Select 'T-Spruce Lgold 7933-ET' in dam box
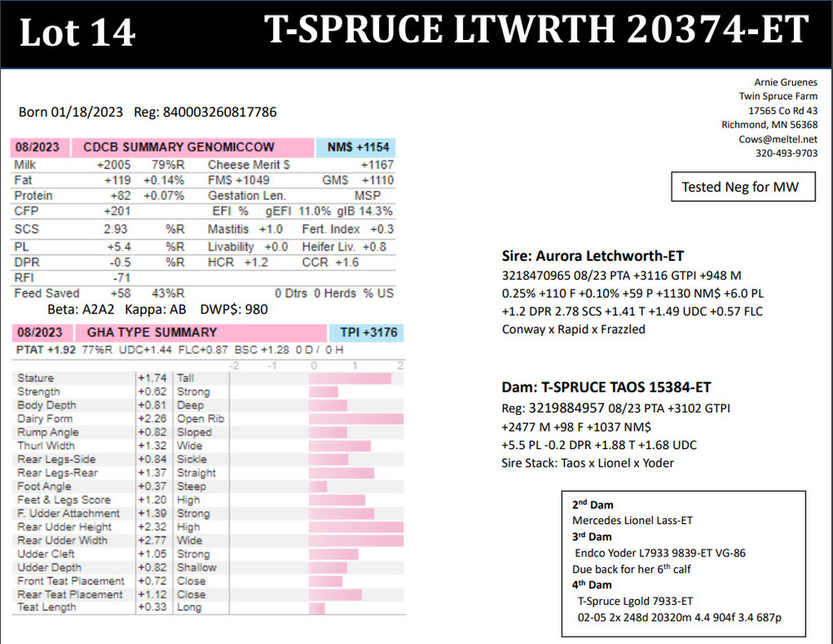This screenshot has width=833, height=644. (636, 602)
